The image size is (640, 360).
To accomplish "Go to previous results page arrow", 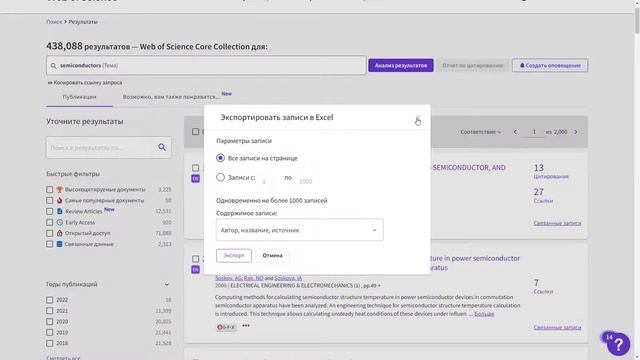I will tap(515, 132).
